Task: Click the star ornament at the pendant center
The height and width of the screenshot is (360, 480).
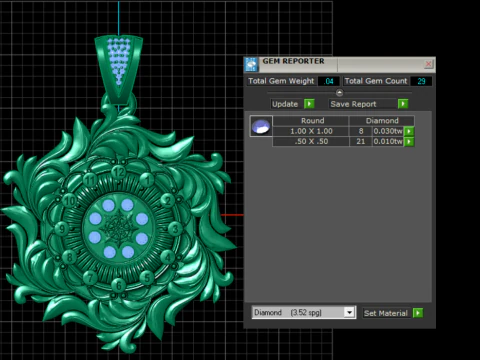Action: pos(118,228)
